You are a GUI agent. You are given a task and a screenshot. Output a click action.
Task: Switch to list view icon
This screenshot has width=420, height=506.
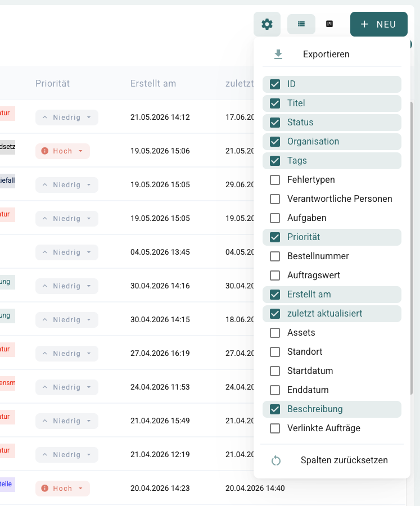(301, 24)
